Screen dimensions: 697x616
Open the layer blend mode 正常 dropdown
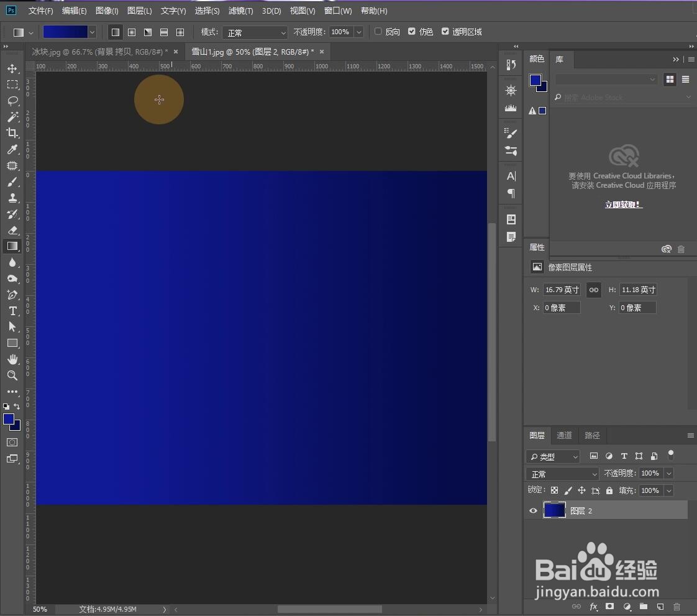[x=562, y=474]
